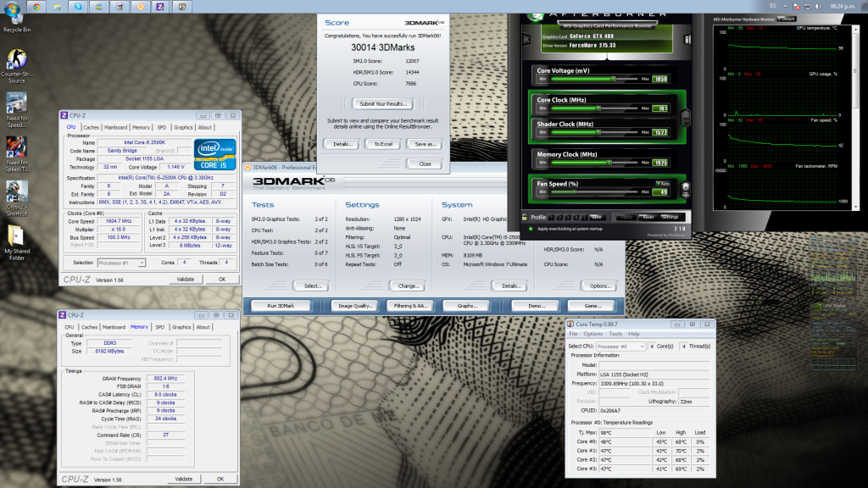This screenshot has width=868, height=488.
Task: Click Afterburner Settings button
Action: click(x=670, y=217)
